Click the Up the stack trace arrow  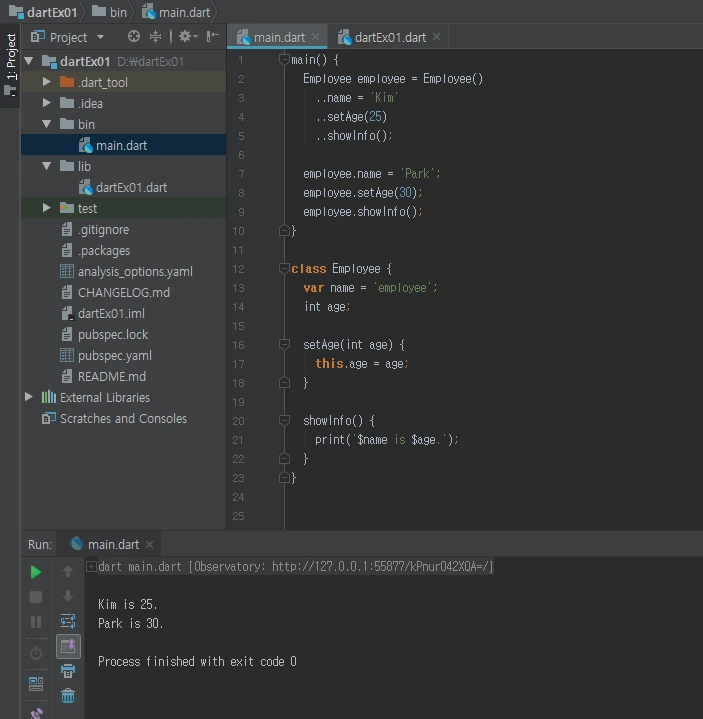click(68, 571)
